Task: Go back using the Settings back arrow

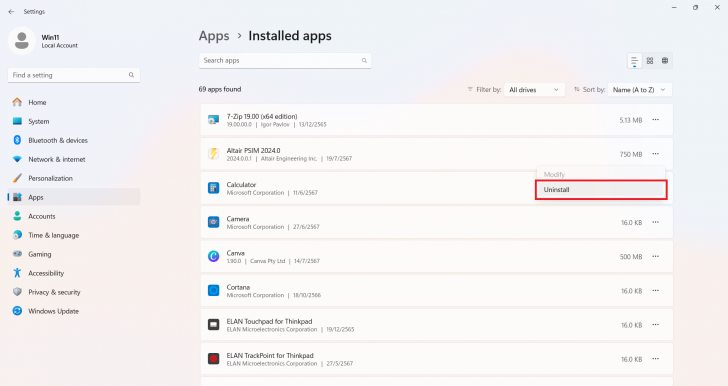Action: coord(11,12)
